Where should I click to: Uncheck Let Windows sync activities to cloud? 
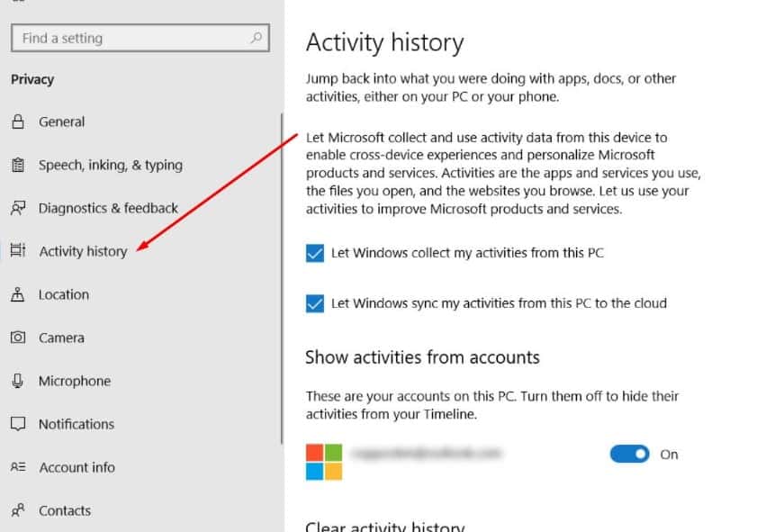[x=315, y=303]
